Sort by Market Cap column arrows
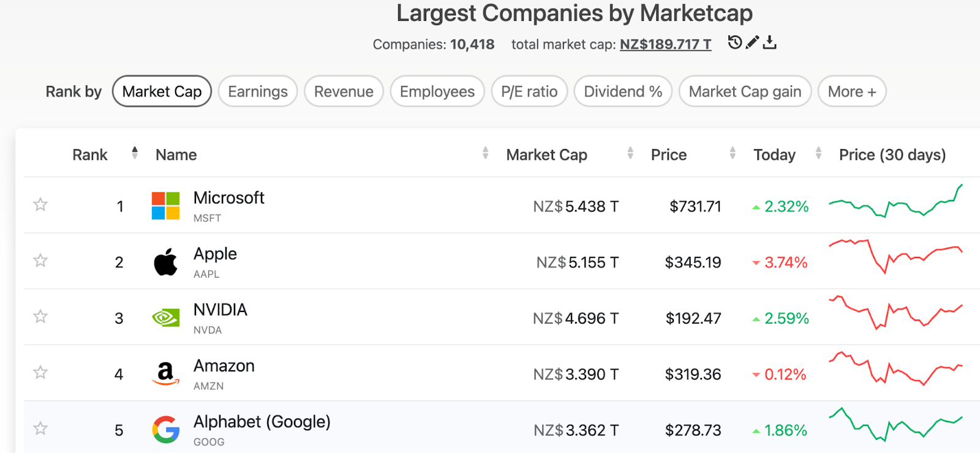Screen dimensions: 980x453 coord(630,153)
